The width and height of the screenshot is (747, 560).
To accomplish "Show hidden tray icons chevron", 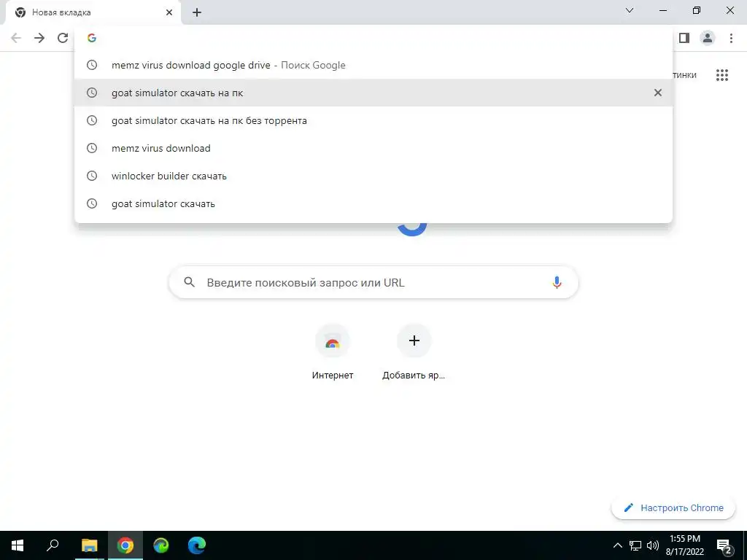I will (617, 545).
